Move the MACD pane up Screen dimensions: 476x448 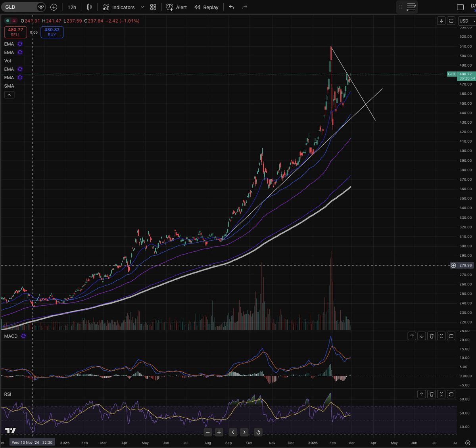click(x=412, y=336)
